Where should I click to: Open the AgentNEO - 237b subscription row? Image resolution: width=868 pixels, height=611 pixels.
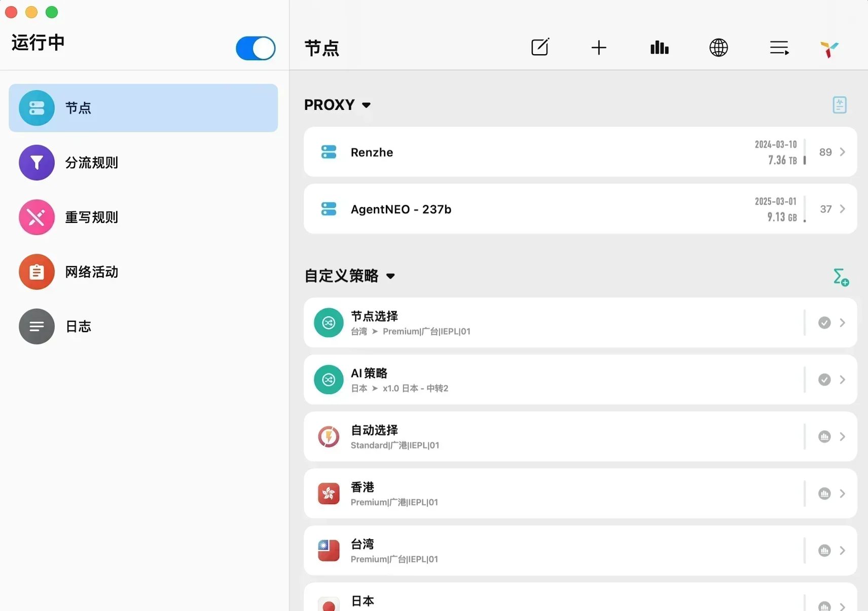580,209
